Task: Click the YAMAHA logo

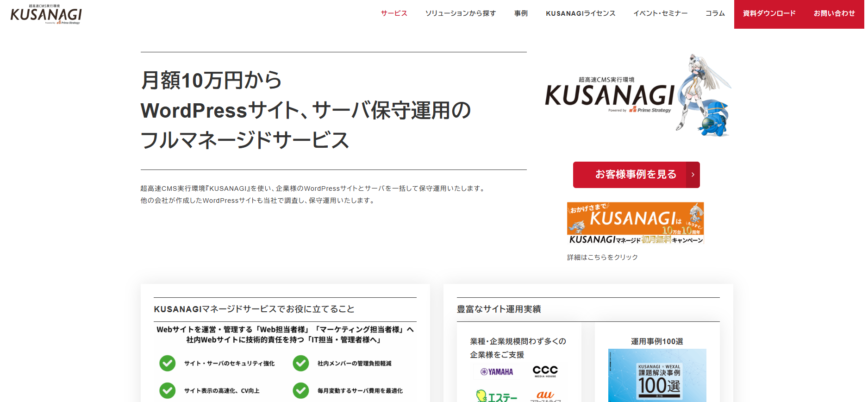Action: pos(497,372)
